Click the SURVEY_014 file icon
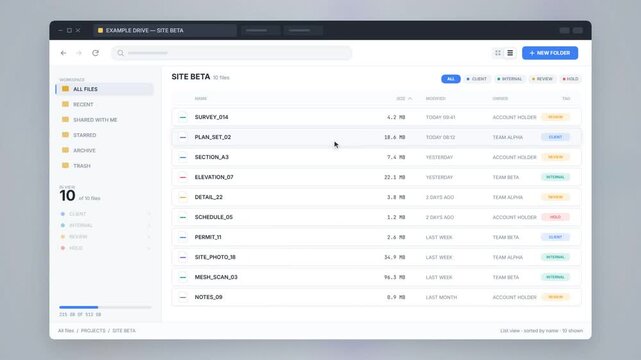The image size is (641, 360). point(183,117)
